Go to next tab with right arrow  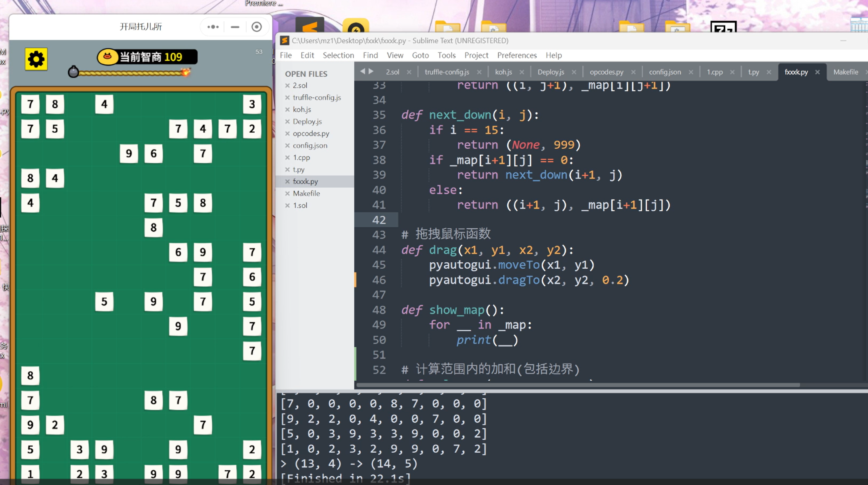pos(371,71)
